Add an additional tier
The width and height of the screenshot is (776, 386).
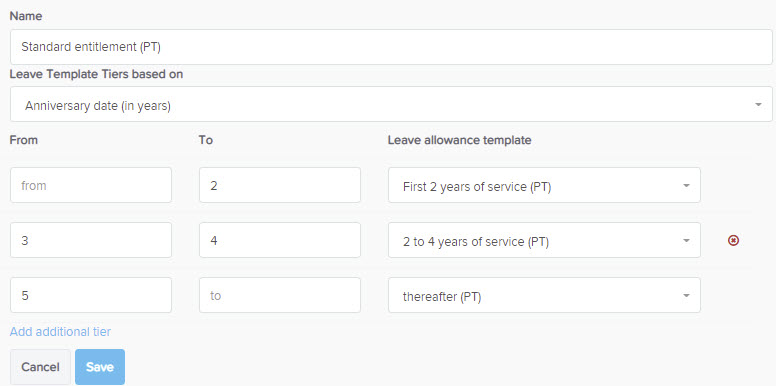(60, 332)
